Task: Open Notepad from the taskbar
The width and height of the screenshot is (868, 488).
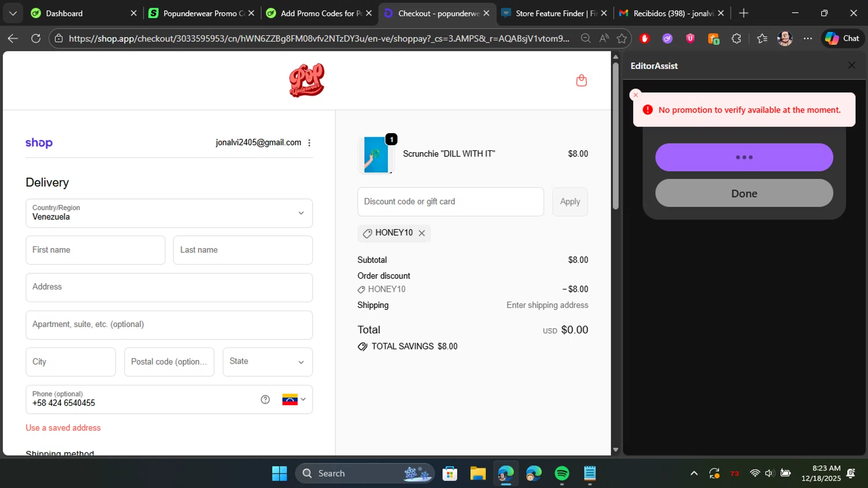Action: coord(590,474)
